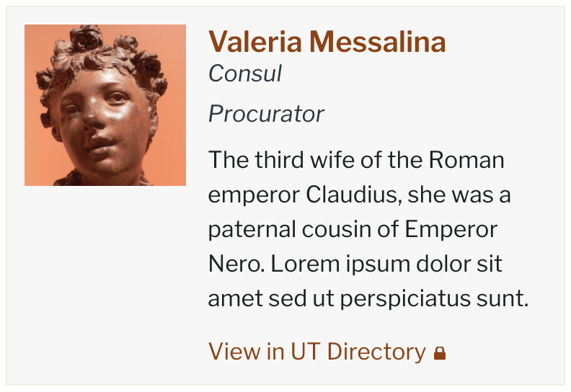Click 'The third wife of the Roman' line

[x=356, y=160]
